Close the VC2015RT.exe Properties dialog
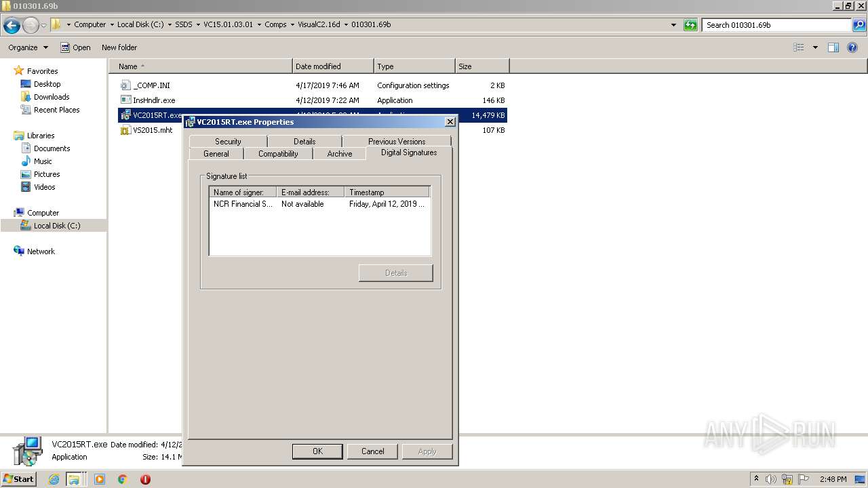Image resolution: width=868 pixels, height=488 pixels. pos(450,122)
